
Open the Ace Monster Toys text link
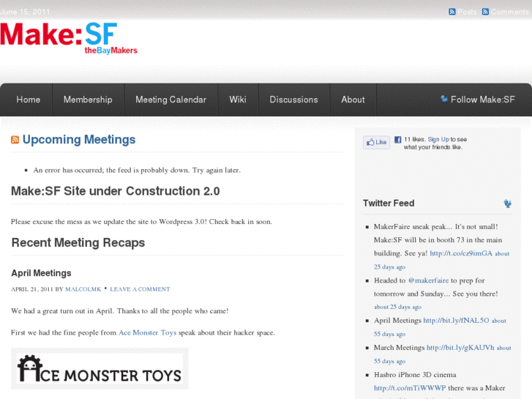tap(147, 332)
